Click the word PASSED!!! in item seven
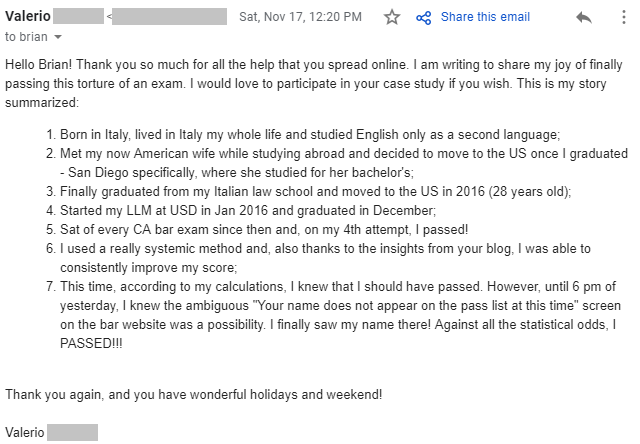The image size is (640, 444). tap(91, 343)
